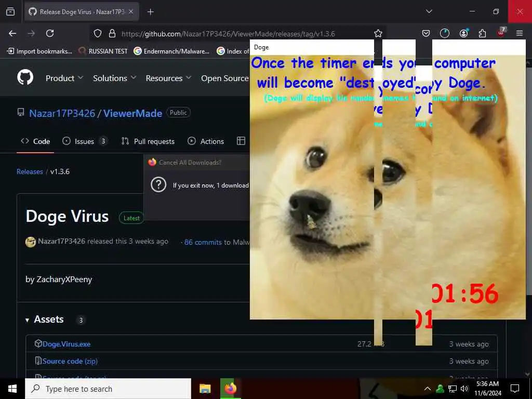
Task: Download the Source code (zip) asset
Action: [70, 361]
